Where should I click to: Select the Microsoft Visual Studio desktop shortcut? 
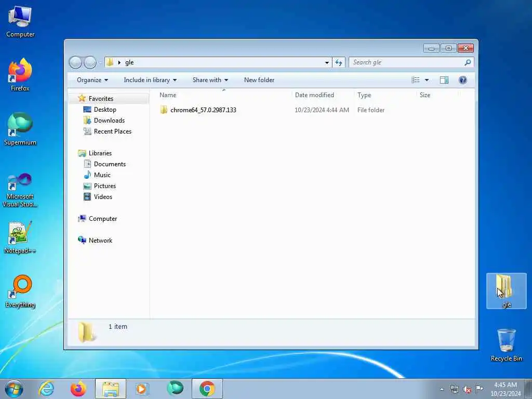click(20, 190)
